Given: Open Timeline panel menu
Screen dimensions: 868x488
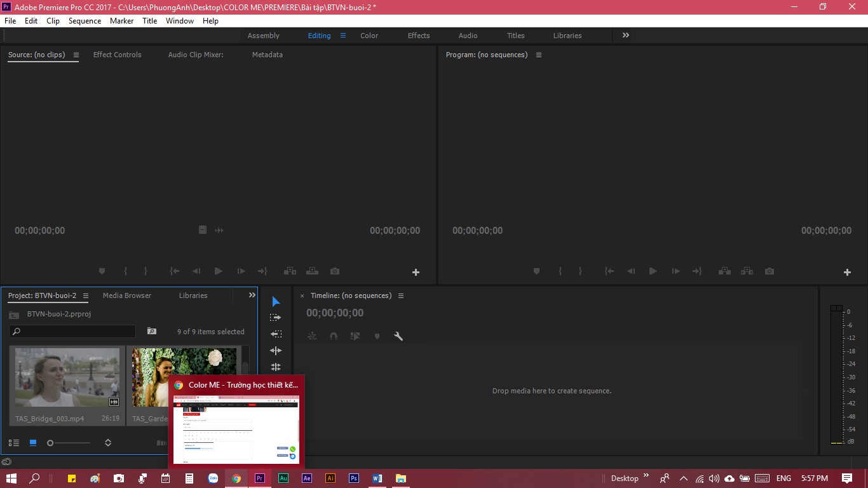Looking at the screenshot, I should (401, 295).
